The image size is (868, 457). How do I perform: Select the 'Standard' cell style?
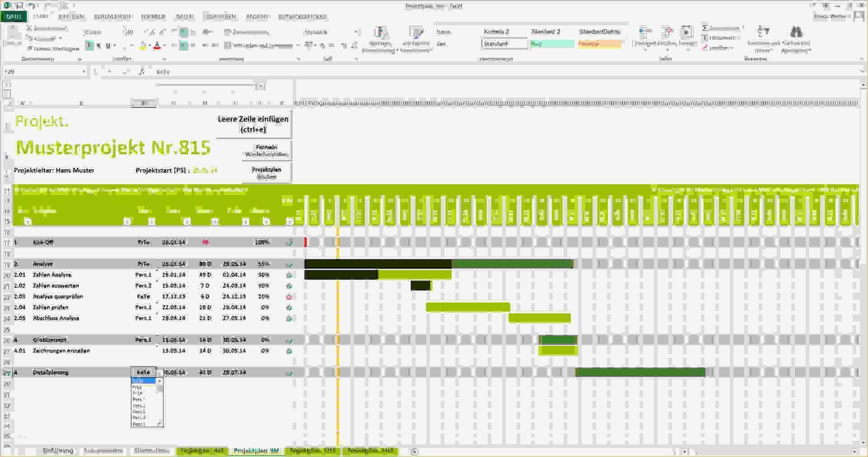pyautogui.click(x=504, y=44)
